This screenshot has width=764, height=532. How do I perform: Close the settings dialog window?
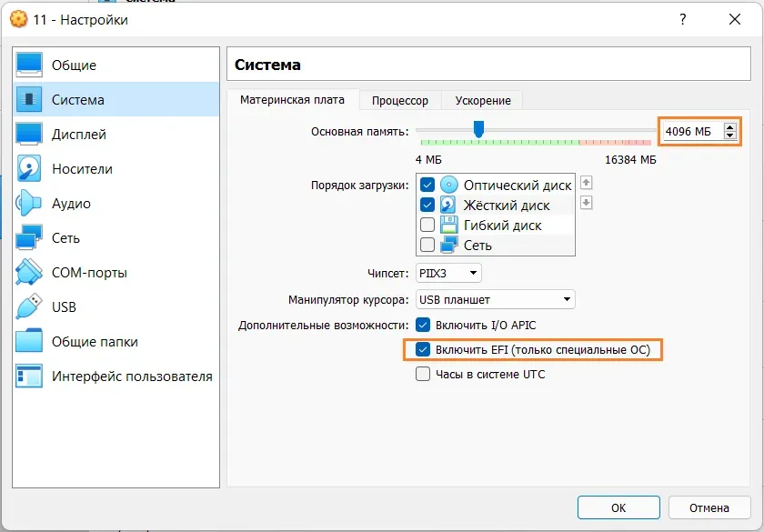pyautogui.click(x=735, y=19)
